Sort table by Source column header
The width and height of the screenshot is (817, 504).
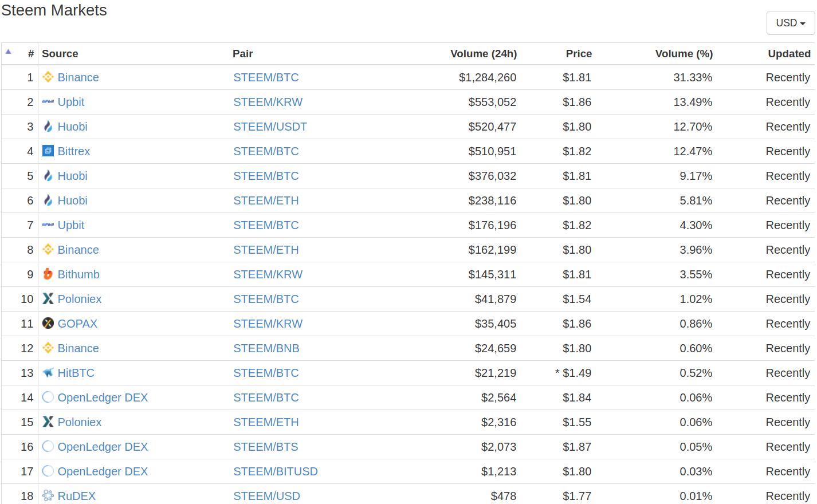click(60, 54)
